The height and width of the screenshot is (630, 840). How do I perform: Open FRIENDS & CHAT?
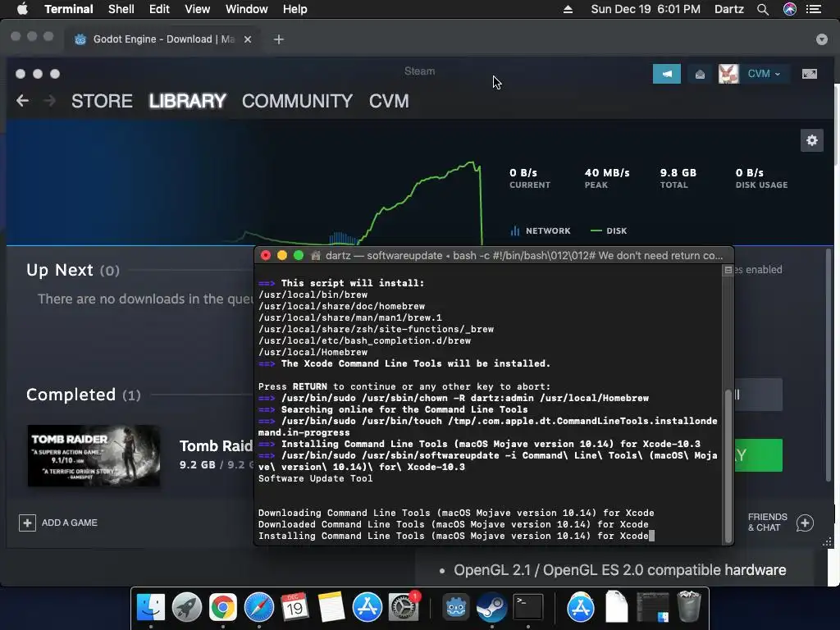[x=767, y=523]
